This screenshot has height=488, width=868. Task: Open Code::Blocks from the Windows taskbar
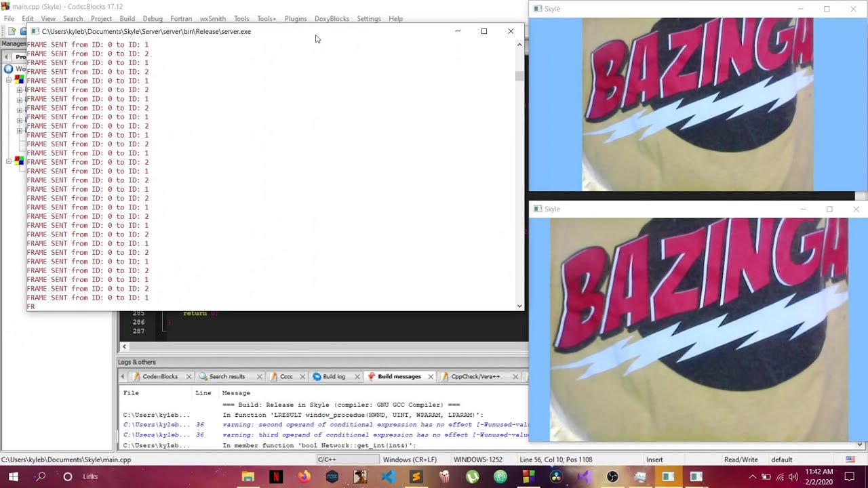coord(528,477)
